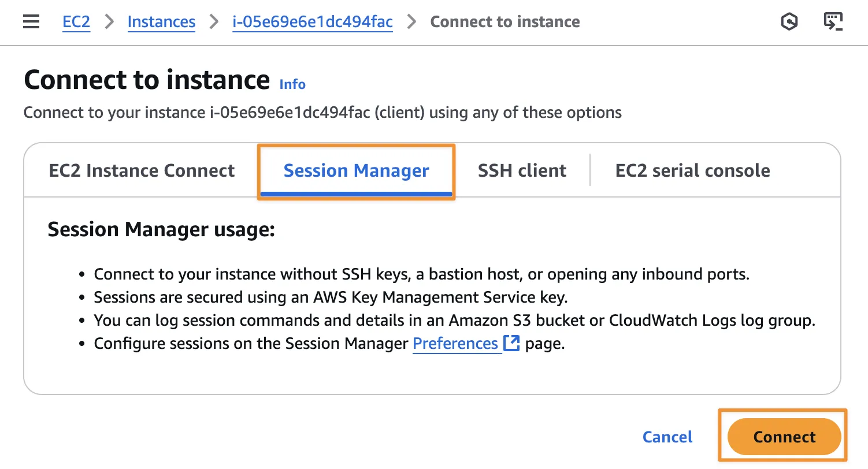Go to the EC2 breadcrumb link
Screen dimensions: 868x469
pyautogui.click(x=76, y=23)
